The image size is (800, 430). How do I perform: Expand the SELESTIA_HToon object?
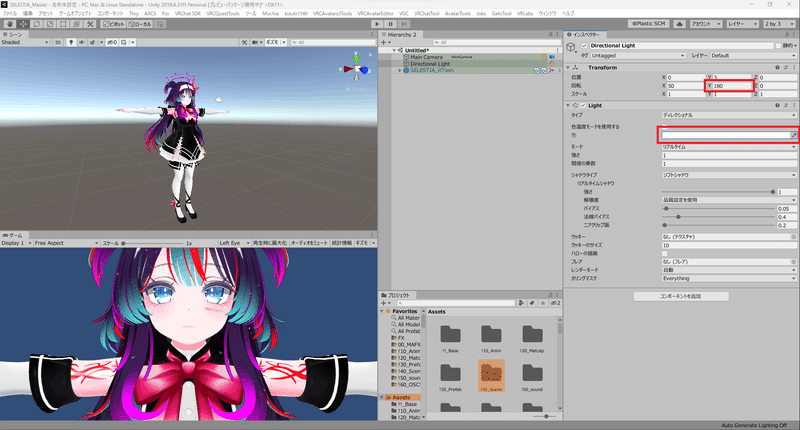400,70
